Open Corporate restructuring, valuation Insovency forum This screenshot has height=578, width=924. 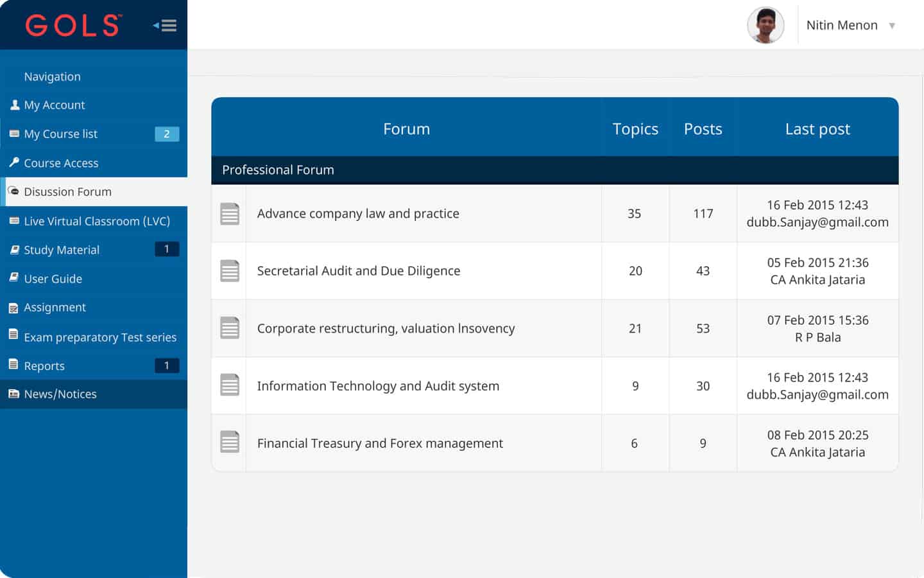pos(386,328)
